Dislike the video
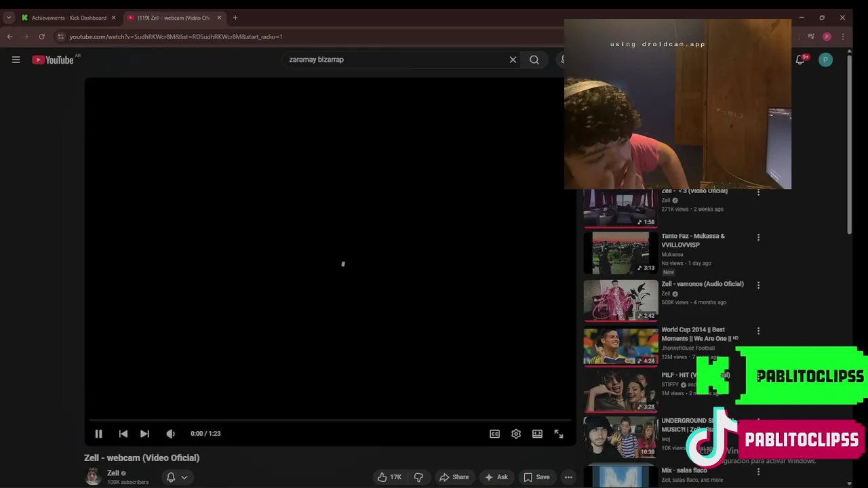Image resolution: width=868 pixels, height=488 pixels. point(418,477)
